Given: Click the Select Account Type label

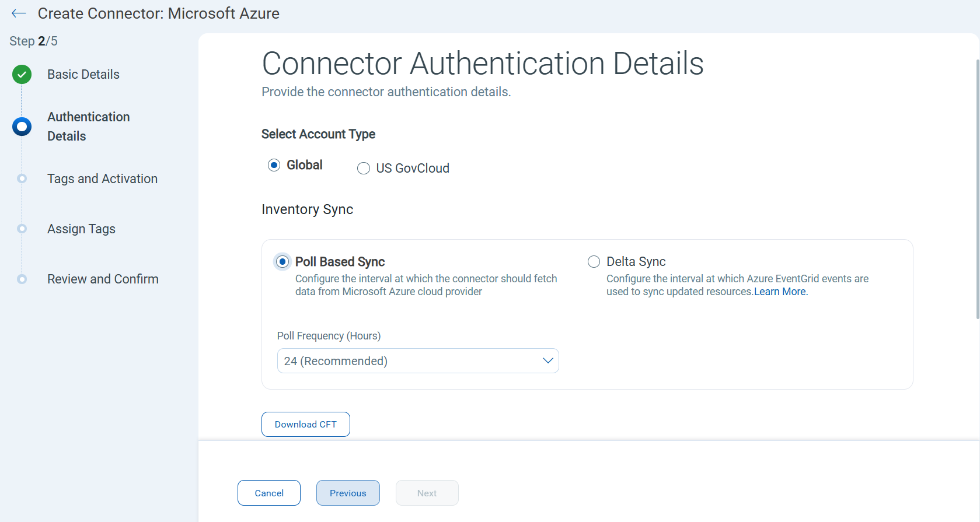Looking at the screenshot, I should (318, 135).
